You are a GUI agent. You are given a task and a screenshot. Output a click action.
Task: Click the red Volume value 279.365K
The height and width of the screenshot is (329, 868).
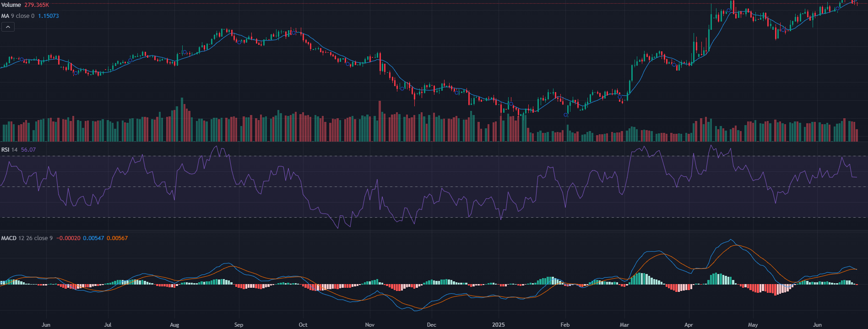(37, 5)
